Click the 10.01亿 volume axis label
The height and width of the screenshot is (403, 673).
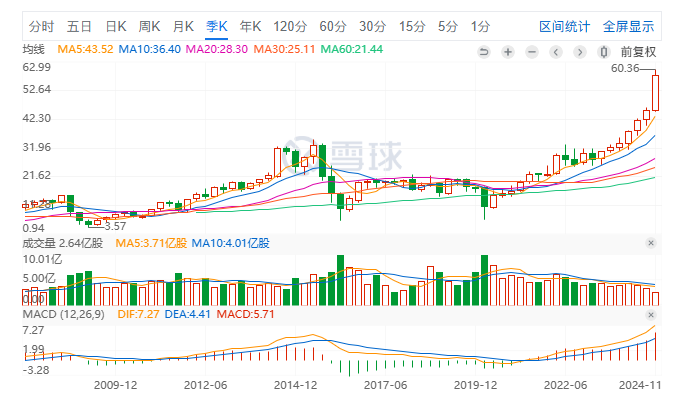pyautogui.click(x=42, y=259)
